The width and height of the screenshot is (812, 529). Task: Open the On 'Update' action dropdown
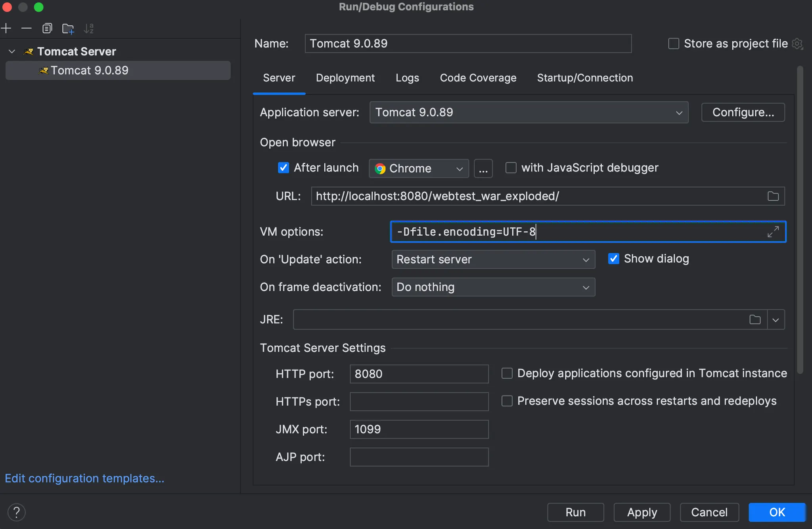[x=493, y=260]
